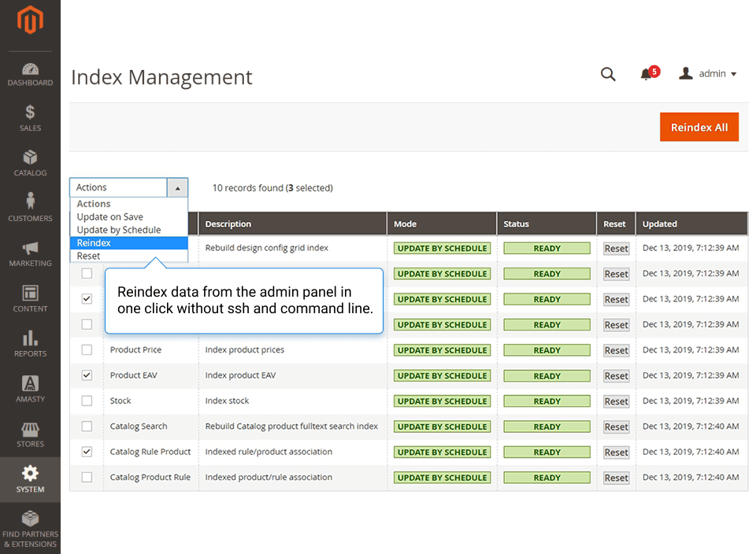This screenshot has height=554, width=756.
Task: Click Ready status in Catalog Search row
Action: pyautogui.click(x=547, y=427)
